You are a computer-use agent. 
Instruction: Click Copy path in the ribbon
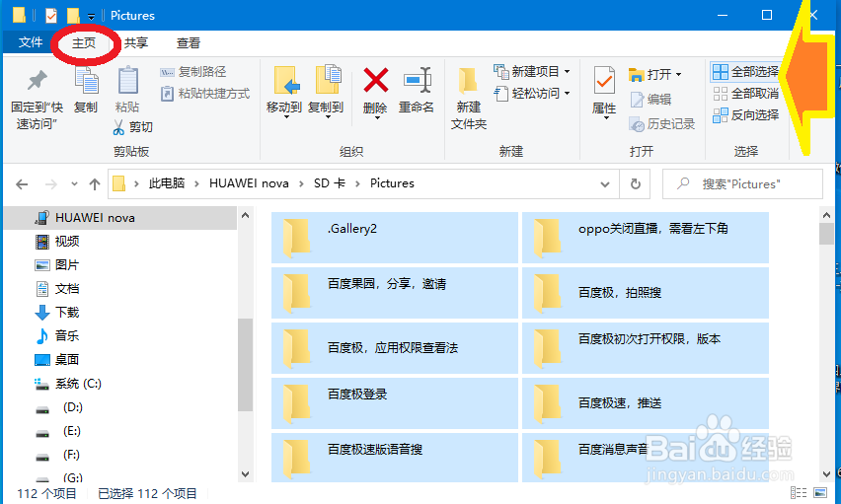(x=193, y=71)
